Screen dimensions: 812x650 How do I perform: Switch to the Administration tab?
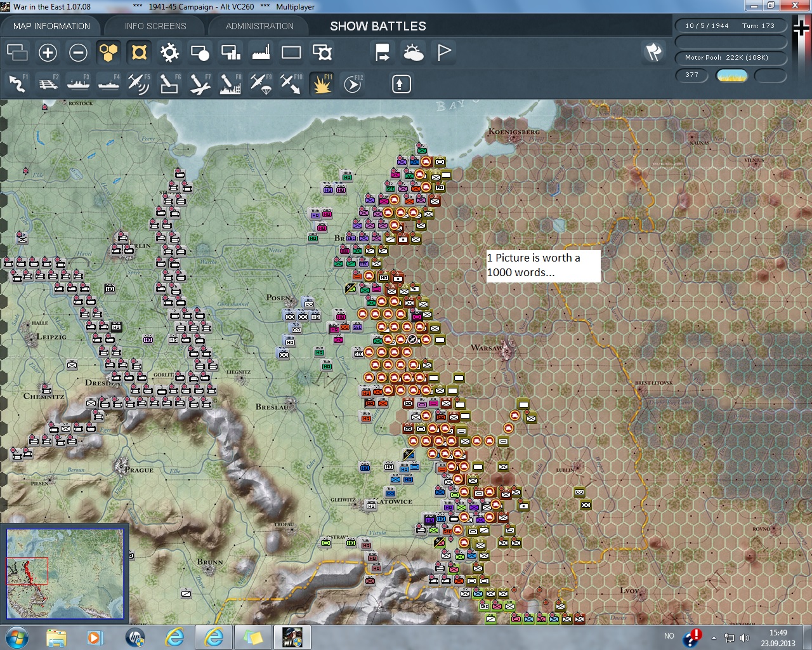[259, 26]
